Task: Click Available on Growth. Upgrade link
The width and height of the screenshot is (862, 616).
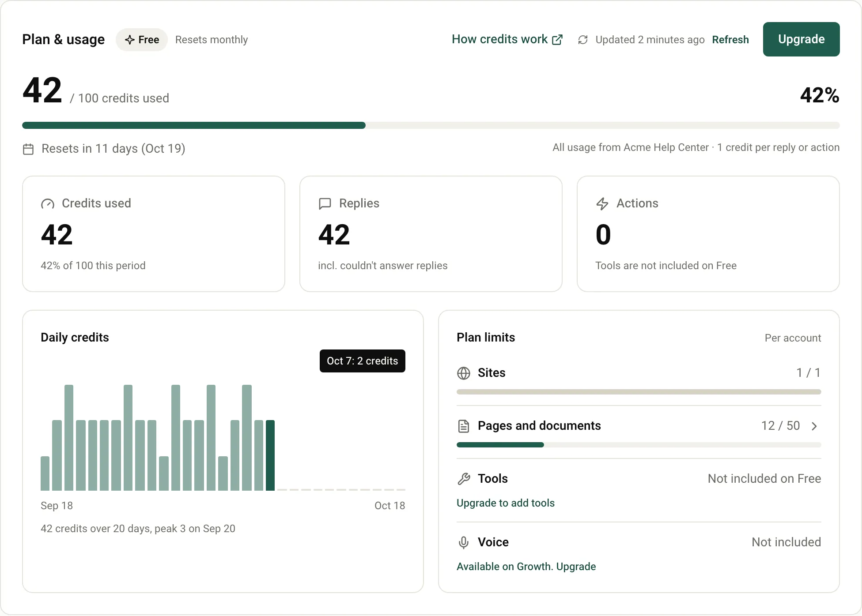Action: (526, 567)
